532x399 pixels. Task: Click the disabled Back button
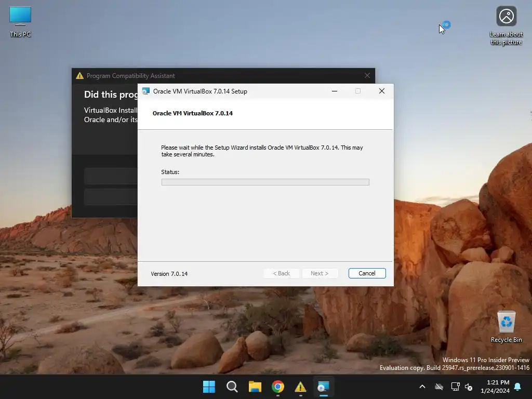[281, 273]
